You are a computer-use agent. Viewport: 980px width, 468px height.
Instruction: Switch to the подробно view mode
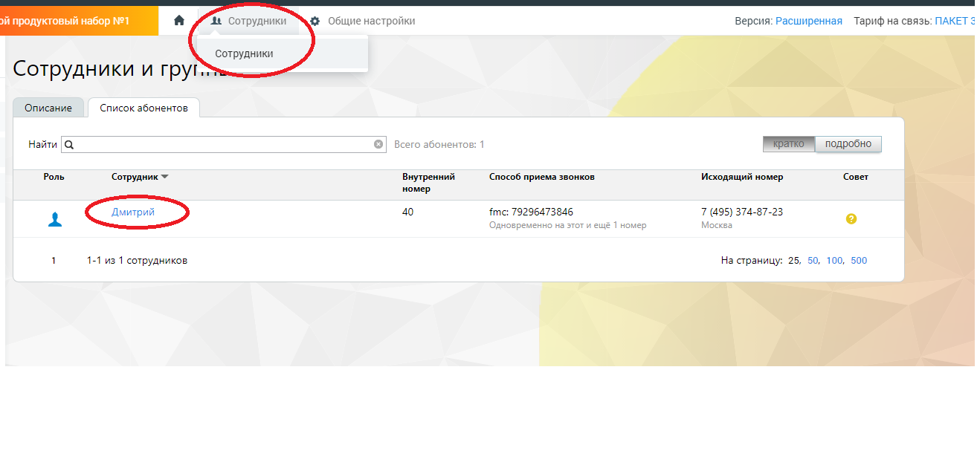tap(848, 144)
